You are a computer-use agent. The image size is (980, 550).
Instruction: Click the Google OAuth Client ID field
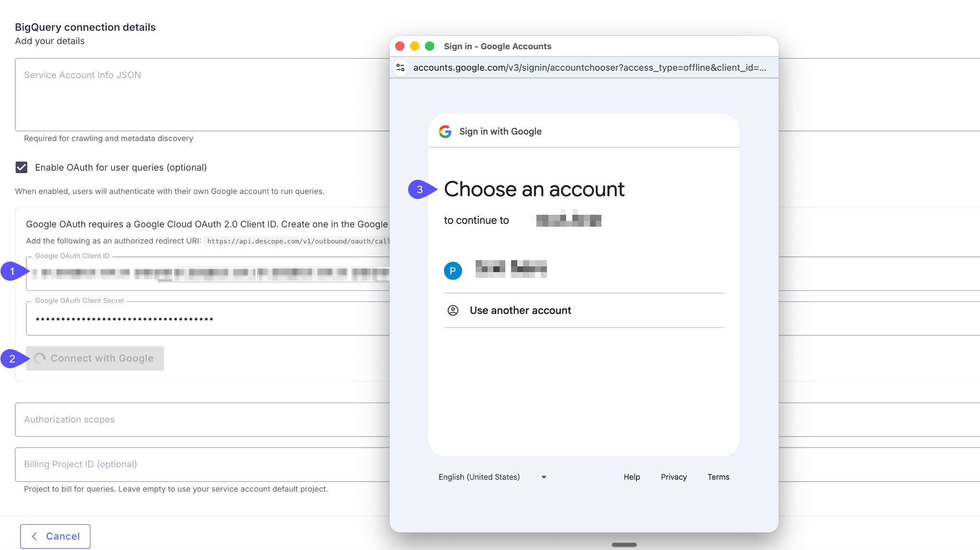pos(208,273)
